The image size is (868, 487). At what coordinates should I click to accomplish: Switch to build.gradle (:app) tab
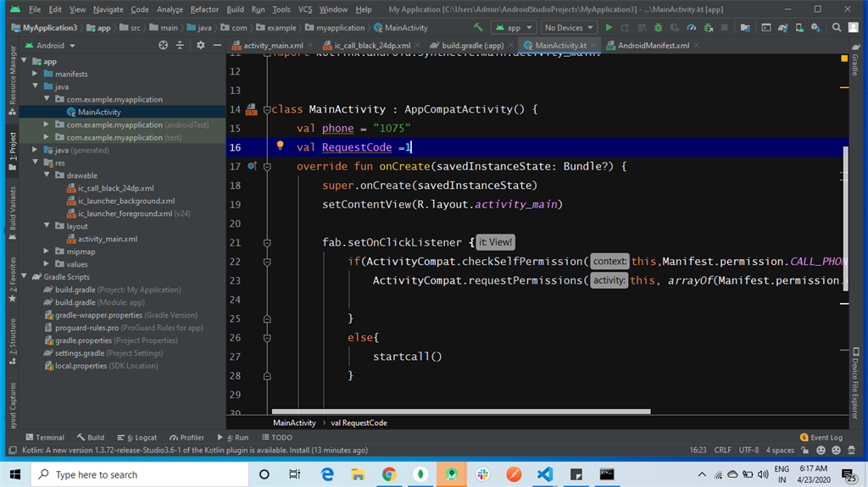pos(472,46)
